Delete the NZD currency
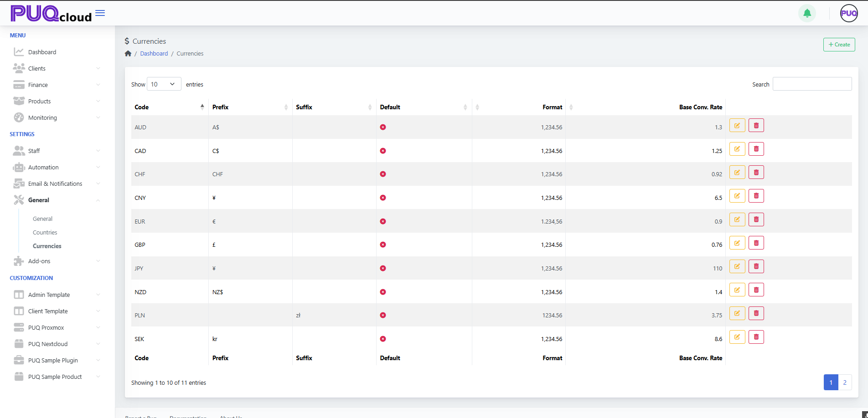 pos(756,290)
